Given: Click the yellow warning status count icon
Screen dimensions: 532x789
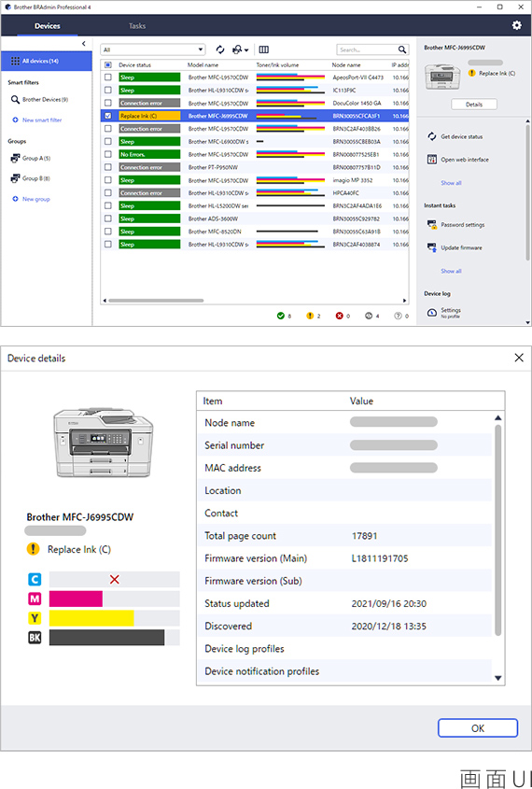Looking at the screenshot, I should pos(310,316).
